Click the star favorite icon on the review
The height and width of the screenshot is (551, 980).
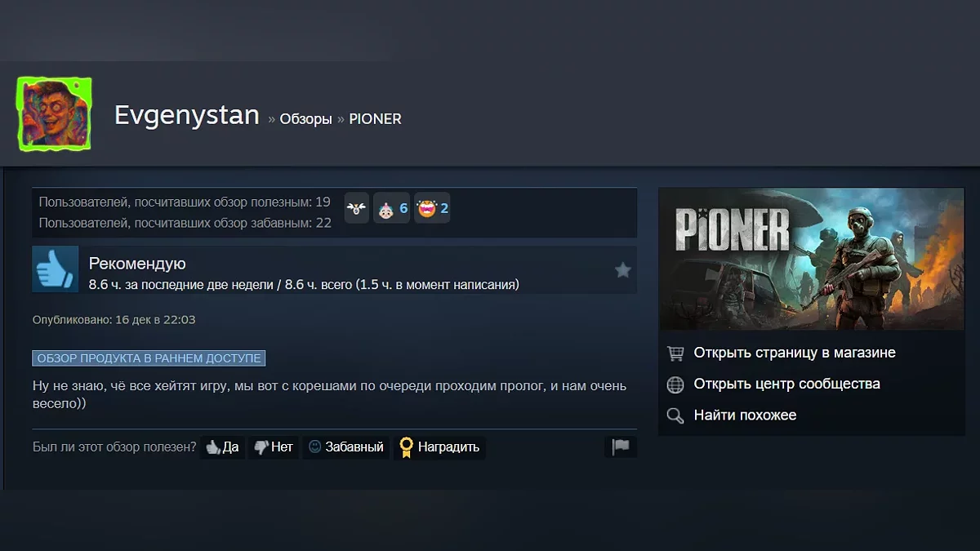[623, 270]
